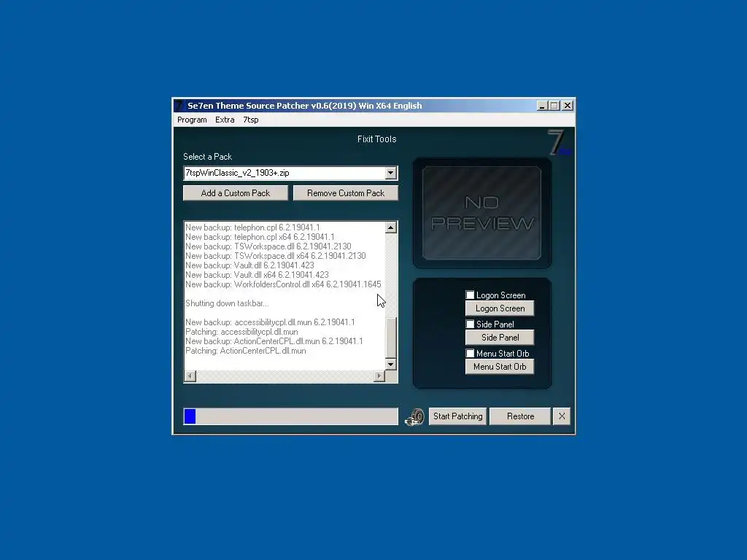Click the Fixit Tools heading

[x=377, y=139]
